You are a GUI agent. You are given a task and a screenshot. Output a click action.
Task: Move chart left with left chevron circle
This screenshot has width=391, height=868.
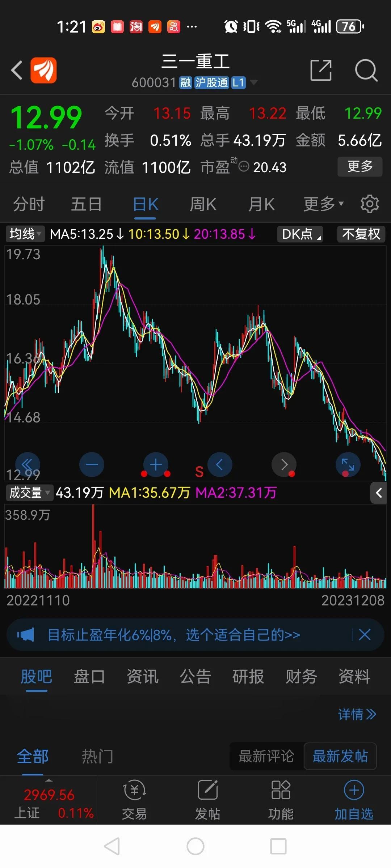click(220, 465)
